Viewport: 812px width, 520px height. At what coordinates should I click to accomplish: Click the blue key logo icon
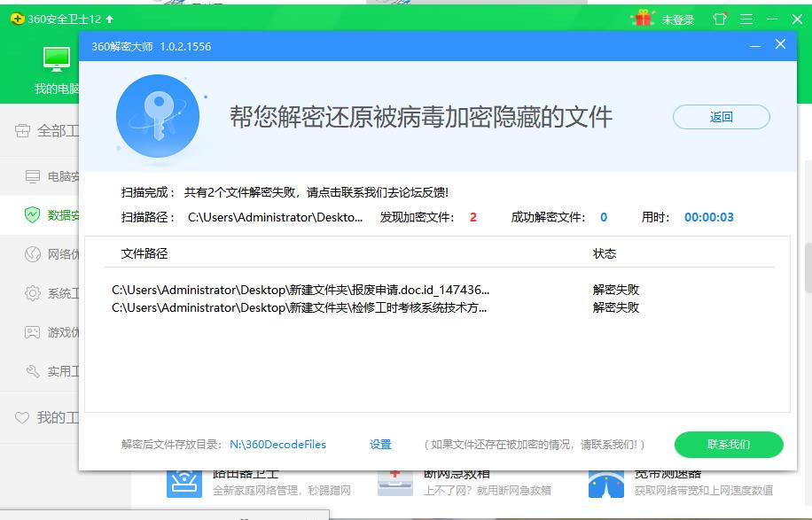tap(158, 116)
